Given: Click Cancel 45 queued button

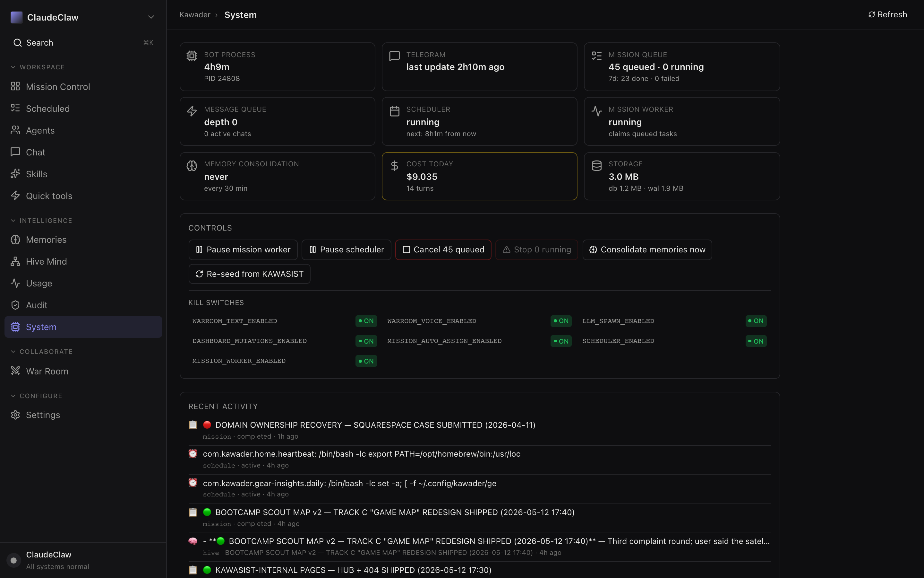Looking at the screenshot, I should [x=443, y=250].
